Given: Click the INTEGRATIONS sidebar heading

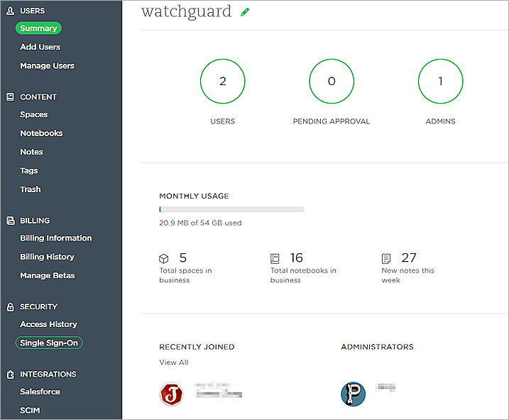Looking at the screenshot, I should (48, 375).
